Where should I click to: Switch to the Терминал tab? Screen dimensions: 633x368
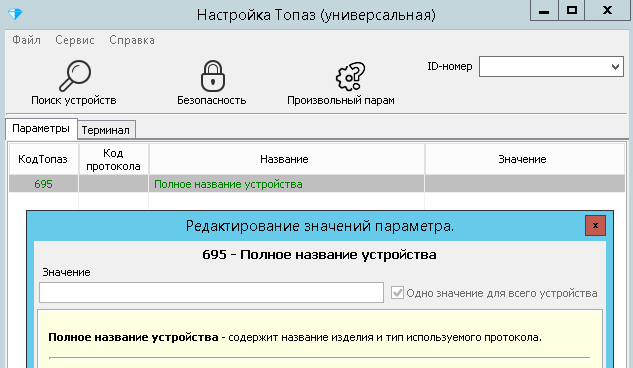point(106,130)
